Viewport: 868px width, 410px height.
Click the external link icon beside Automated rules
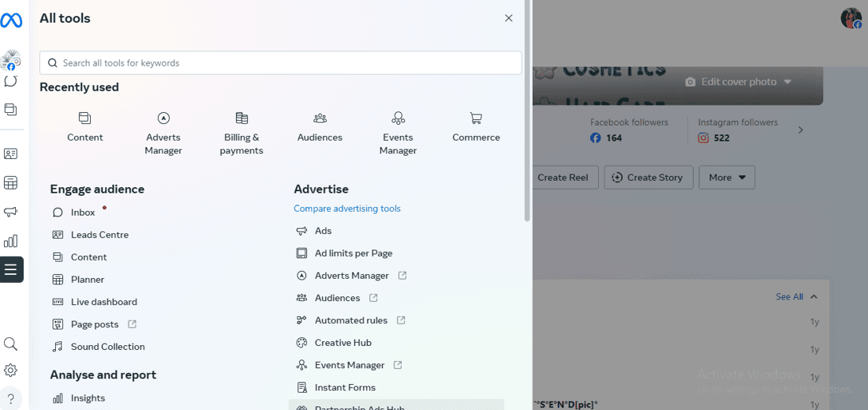[402, 320]
